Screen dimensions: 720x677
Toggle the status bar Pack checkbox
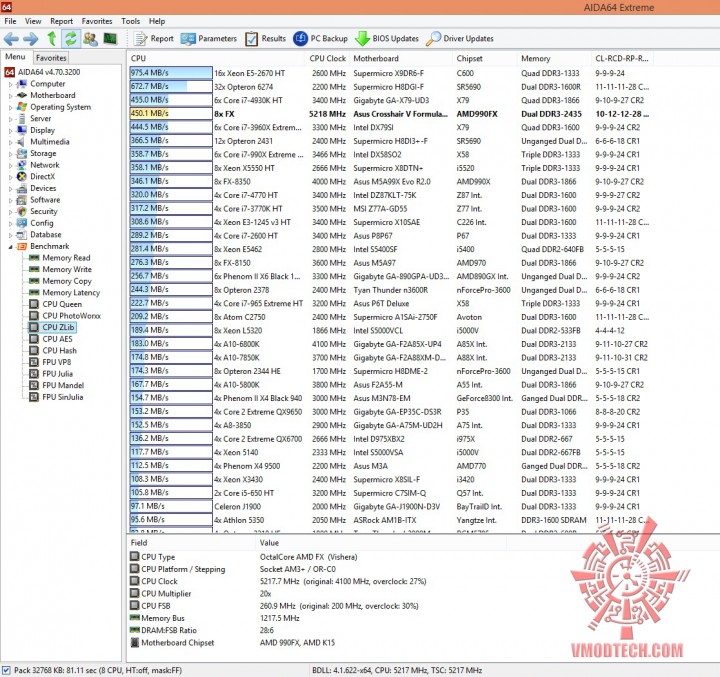pyautogui.click(x=6, y=670)
